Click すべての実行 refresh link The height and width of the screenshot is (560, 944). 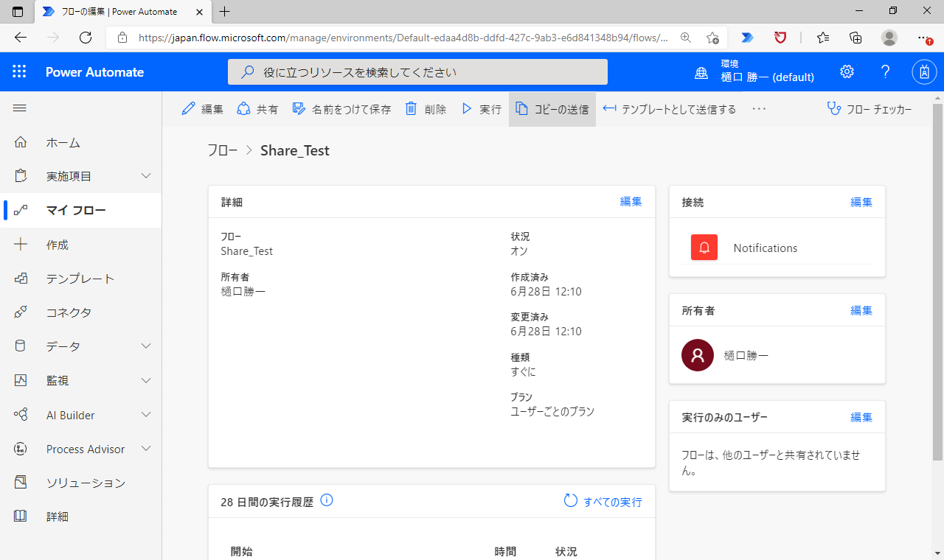point(603,501)
